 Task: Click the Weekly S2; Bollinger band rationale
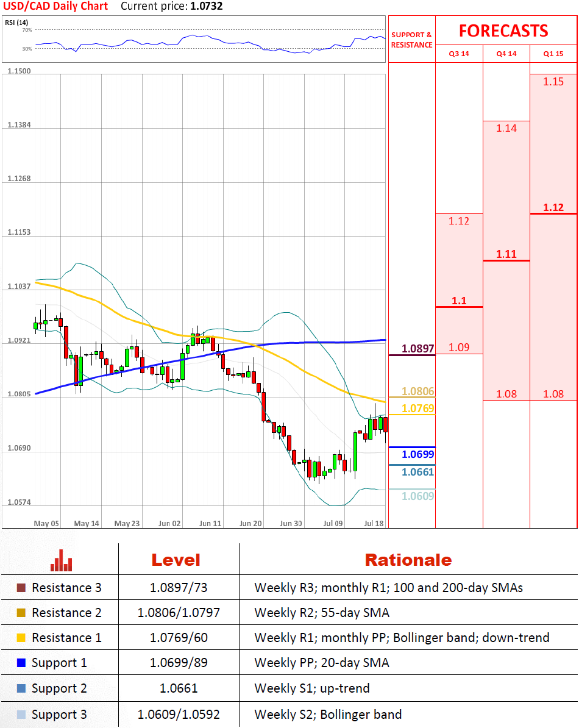(328, 715)
